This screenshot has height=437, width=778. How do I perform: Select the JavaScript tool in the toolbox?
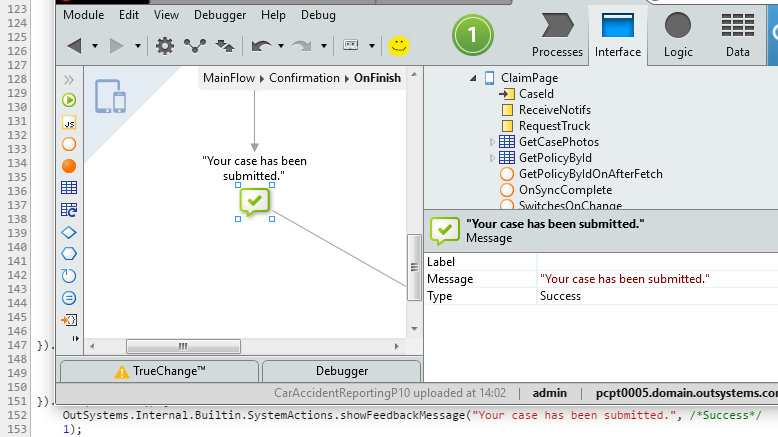click(x=69, y=122)
